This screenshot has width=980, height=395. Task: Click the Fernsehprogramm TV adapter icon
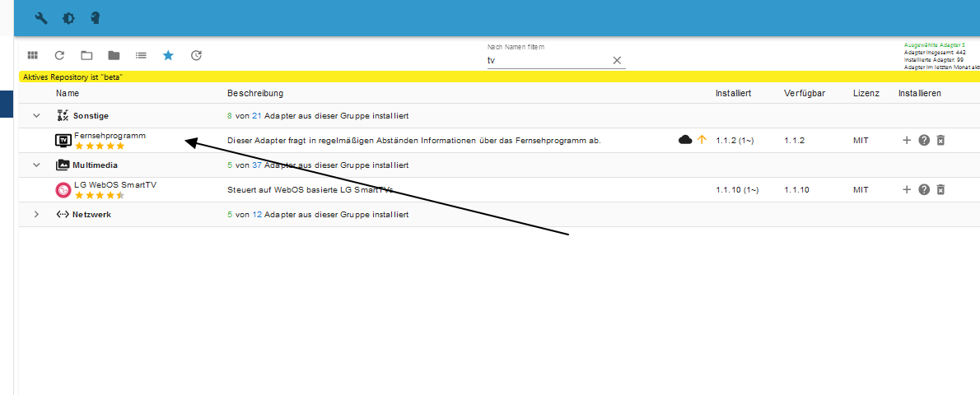(x=63, y=140)
